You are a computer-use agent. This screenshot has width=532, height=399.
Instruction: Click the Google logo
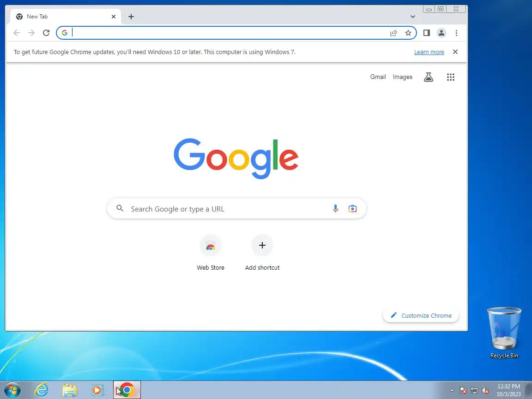(236, 158)
